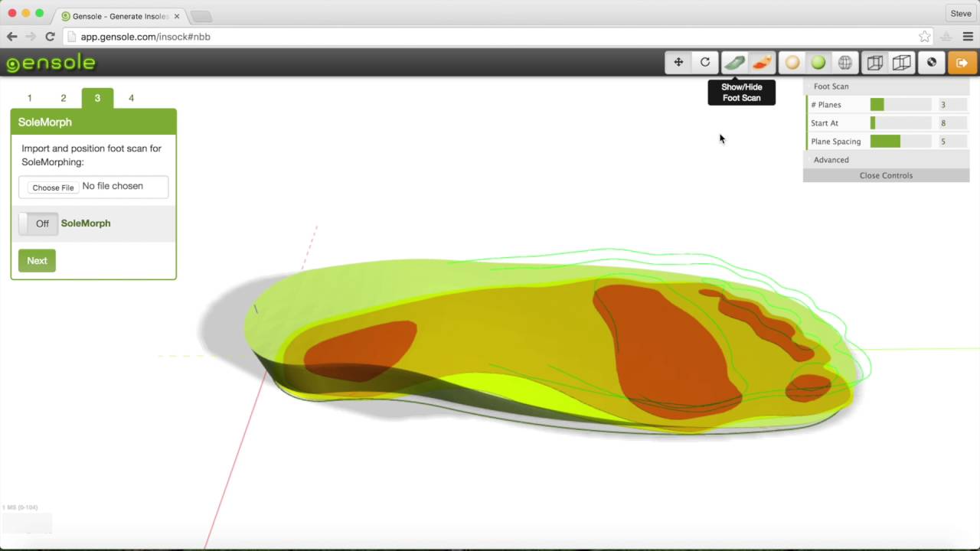Click the Start At value field
Screen dimensions: 980x551
[x=952, y=123]
